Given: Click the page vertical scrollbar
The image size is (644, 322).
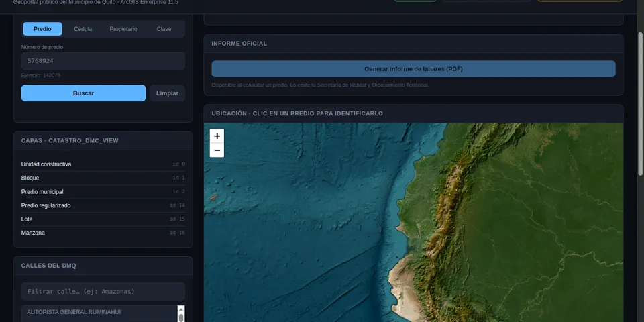Looking at the screenshot, I should 641,103.
